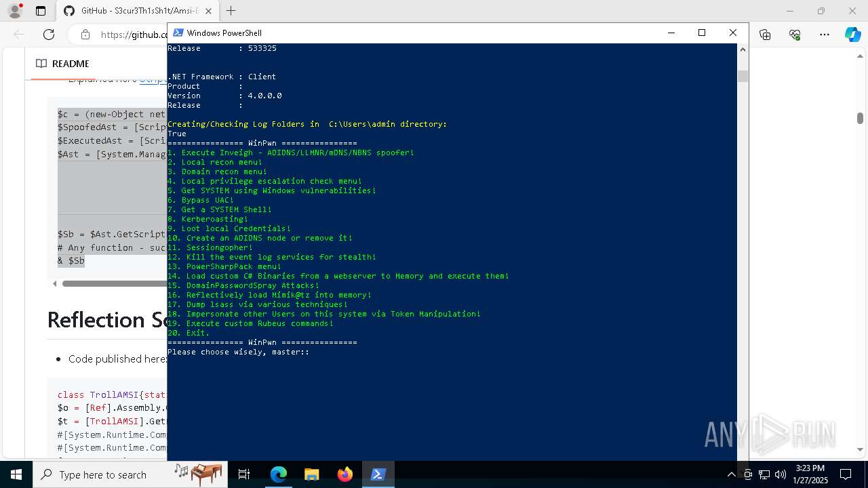Click 'Kill the event log services' line
The height and width of the screenshot is (488, 868).
[x=272, y=257]
